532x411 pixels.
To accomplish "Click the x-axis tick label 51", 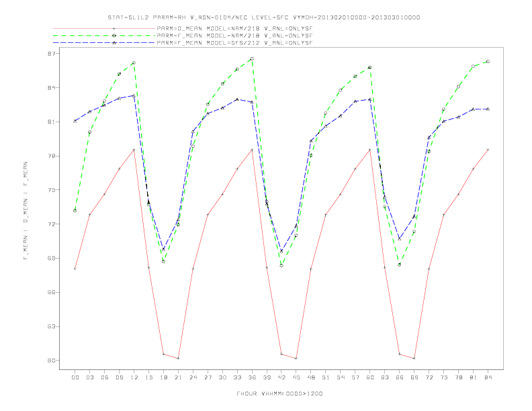I will click(x=326, y=377).
